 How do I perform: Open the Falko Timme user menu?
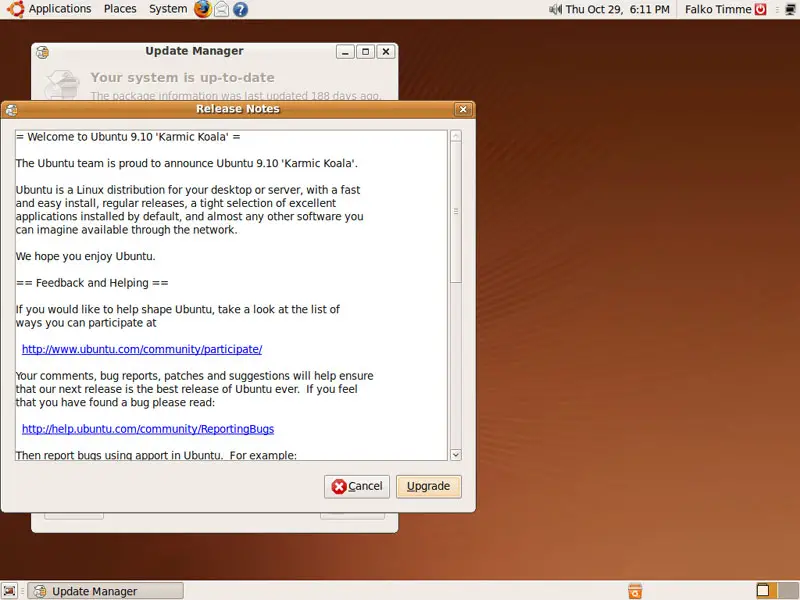click(718, 9)
